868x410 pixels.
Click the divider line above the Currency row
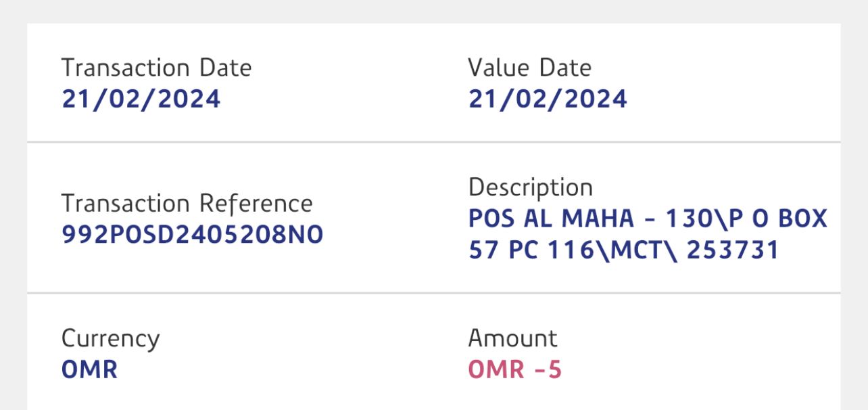(433, 293)
